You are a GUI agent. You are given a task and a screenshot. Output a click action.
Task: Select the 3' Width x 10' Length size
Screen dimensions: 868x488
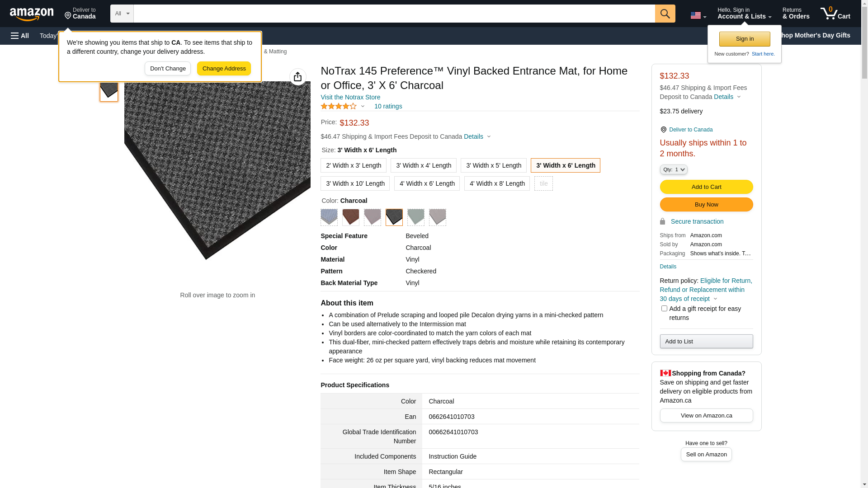click(x=355, y=183)
